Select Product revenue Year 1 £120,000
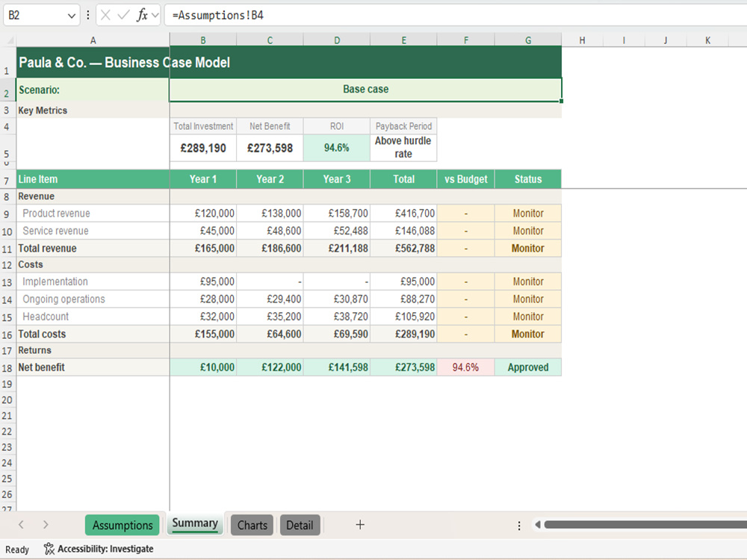747x560 pixels. tap(203, 214)
